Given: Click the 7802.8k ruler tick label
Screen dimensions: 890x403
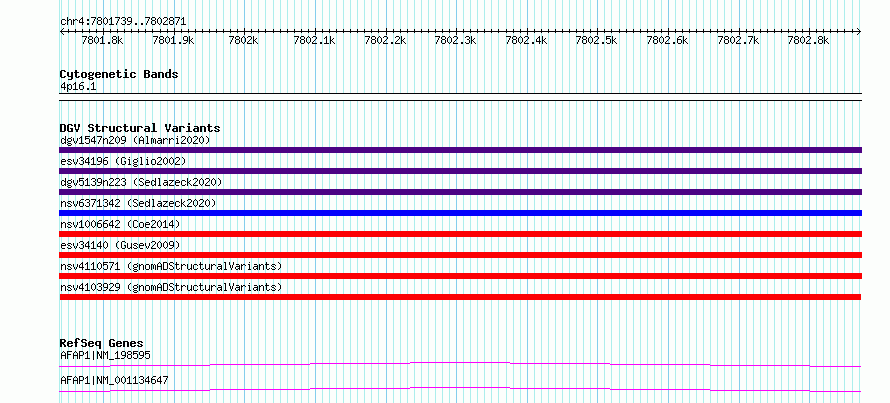Looking at the screenshot, I should pyautogui.click(x=809, y=41).
